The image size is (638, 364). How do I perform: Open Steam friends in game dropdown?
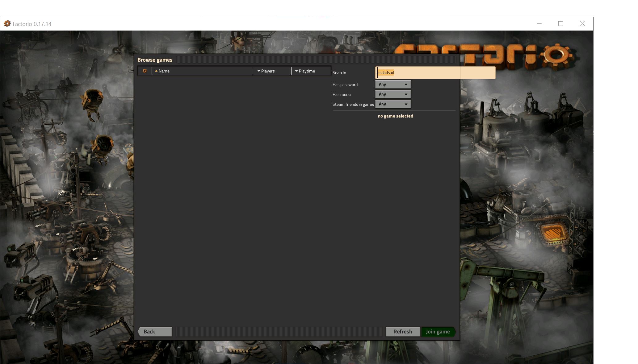point(393,104)
